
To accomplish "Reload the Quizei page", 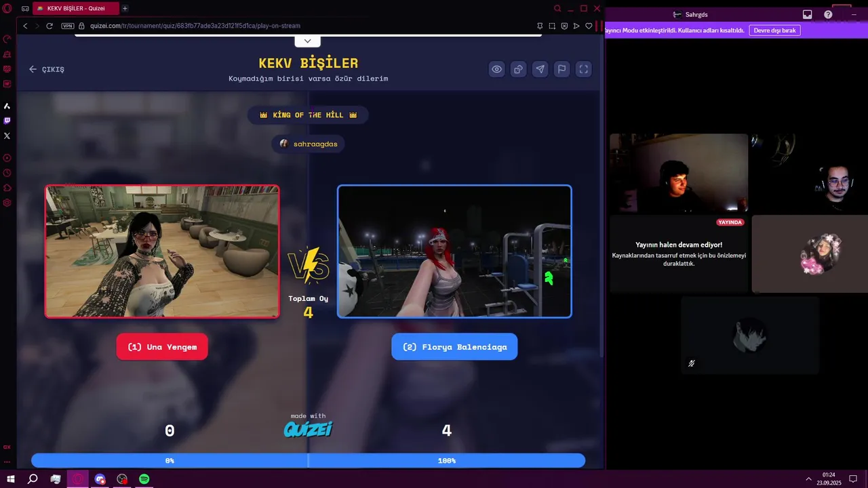I will pos(50,26).
